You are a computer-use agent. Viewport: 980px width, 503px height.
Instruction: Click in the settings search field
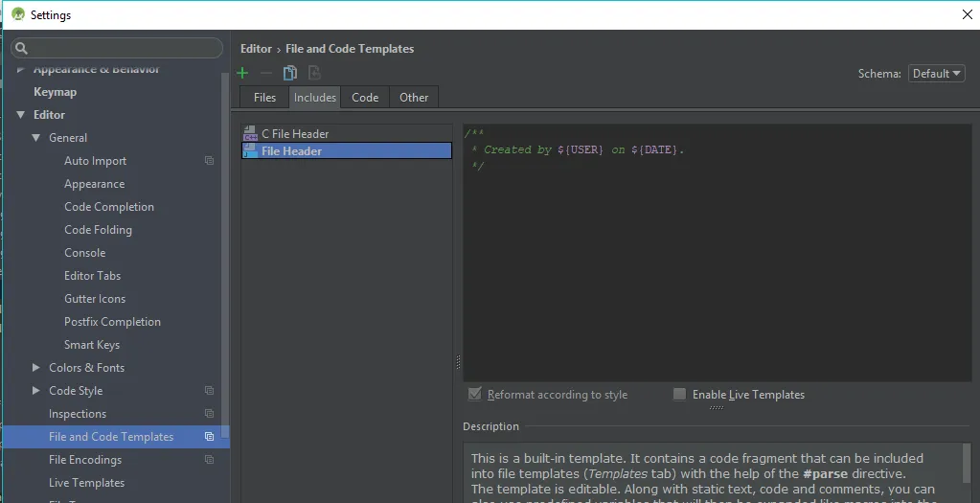(117, 48)
